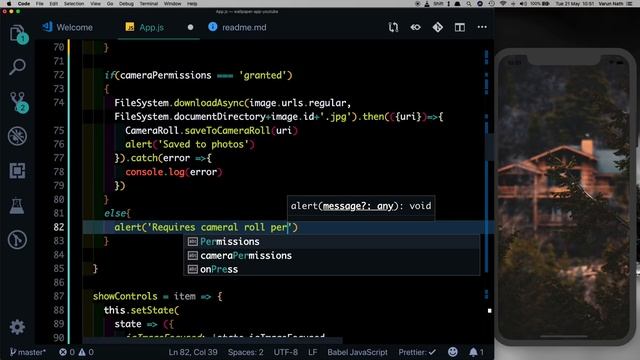The width and height of the screenshot is (640, 360).
Task: Click the master branch indicator in status bar
Action: point(28,352)
